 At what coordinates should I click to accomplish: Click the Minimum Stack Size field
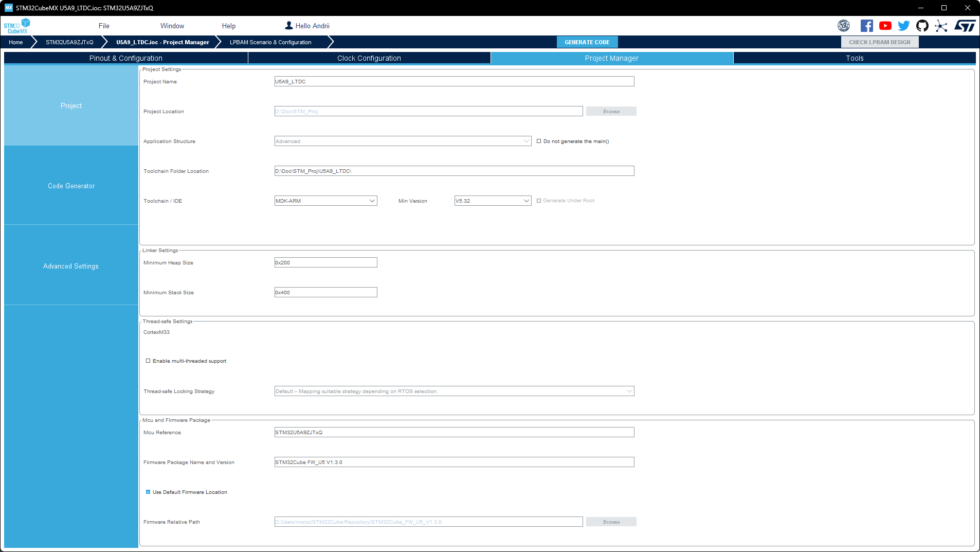click(x=325, y=292)
